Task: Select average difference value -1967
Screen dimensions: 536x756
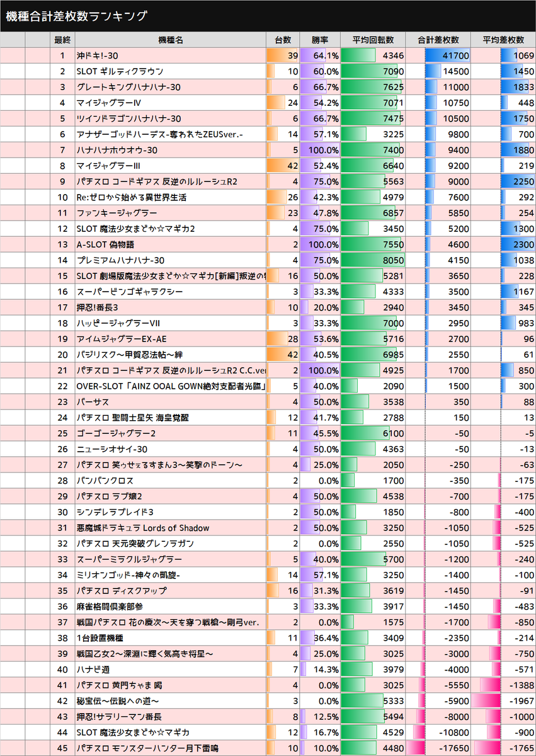Action: tap(522, 701)
